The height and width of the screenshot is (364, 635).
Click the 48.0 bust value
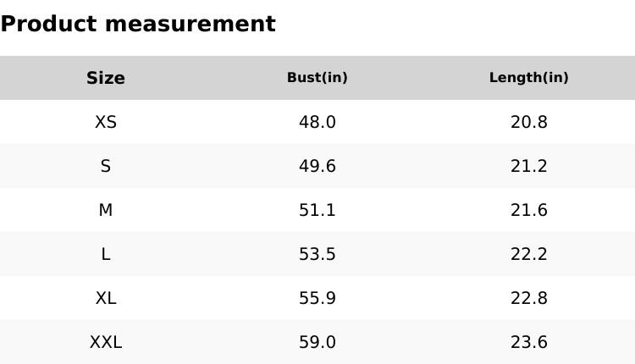tap(317, 122)
